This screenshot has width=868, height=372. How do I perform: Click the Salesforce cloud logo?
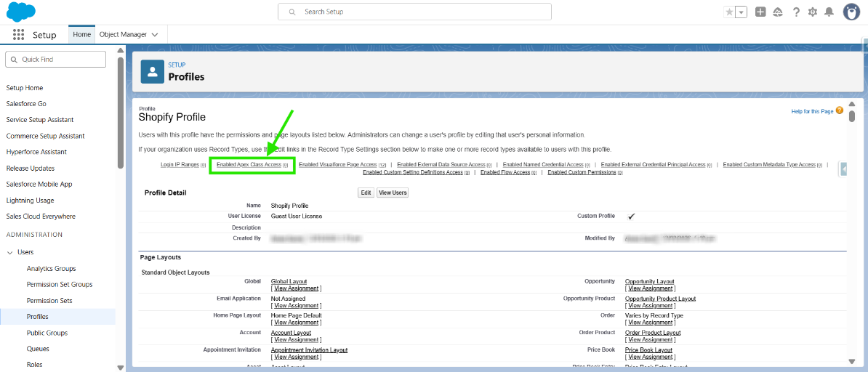coord(21,12)
